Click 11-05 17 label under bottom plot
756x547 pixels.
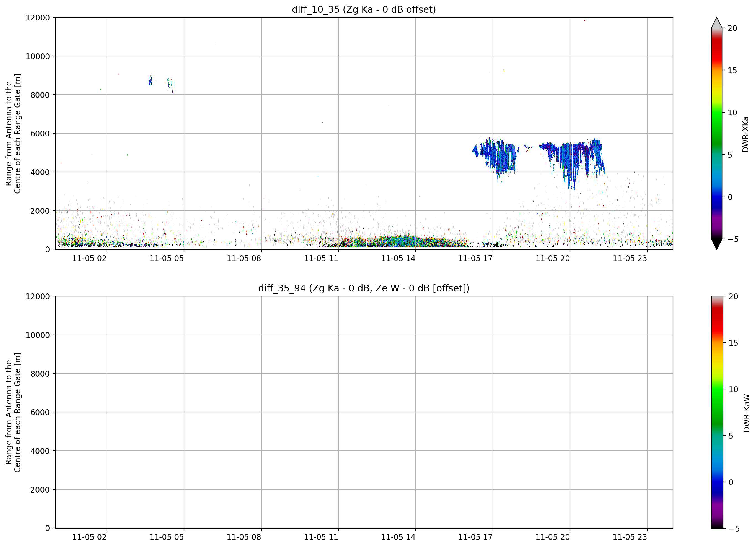(x=475, y=537)
